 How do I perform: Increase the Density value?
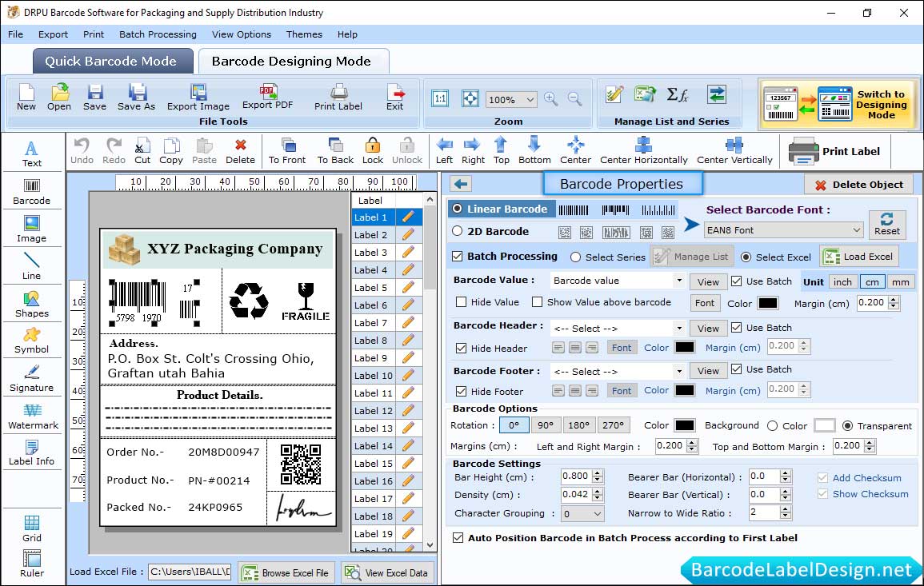(598, 491)
